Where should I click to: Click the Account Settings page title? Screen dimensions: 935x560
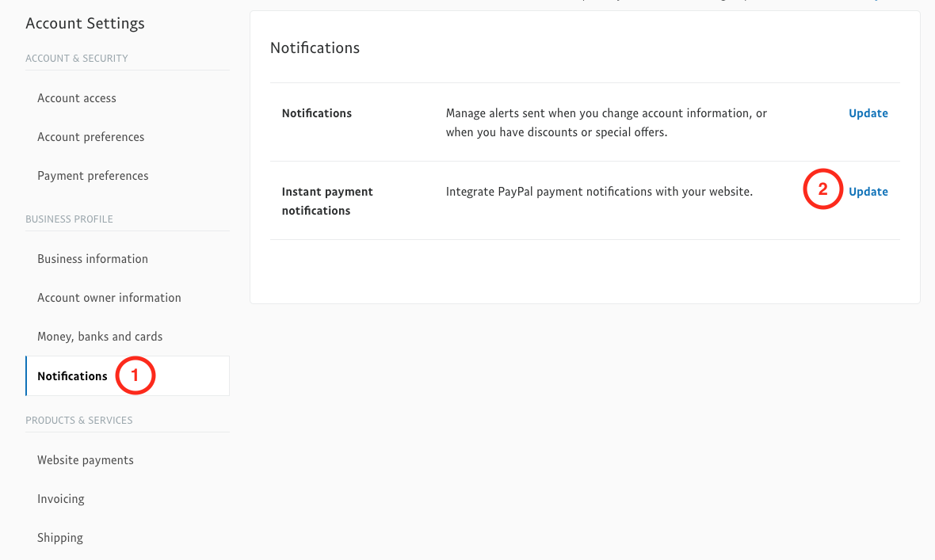coord(85,23)
